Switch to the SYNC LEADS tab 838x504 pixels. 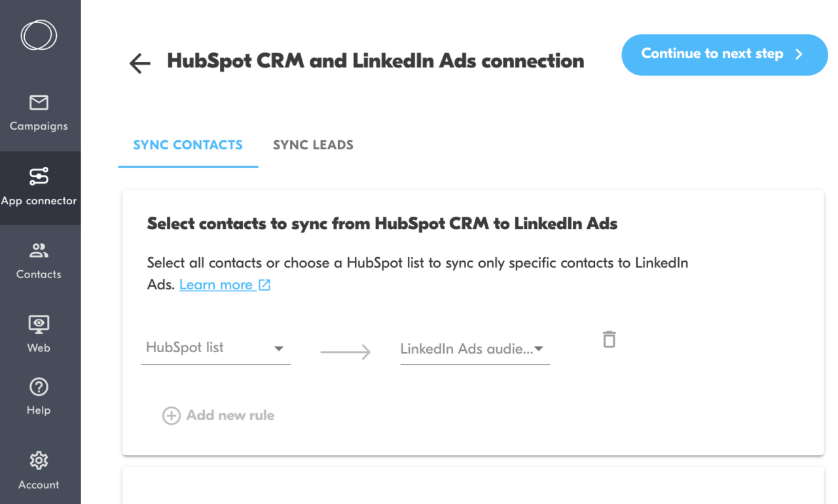313,145
